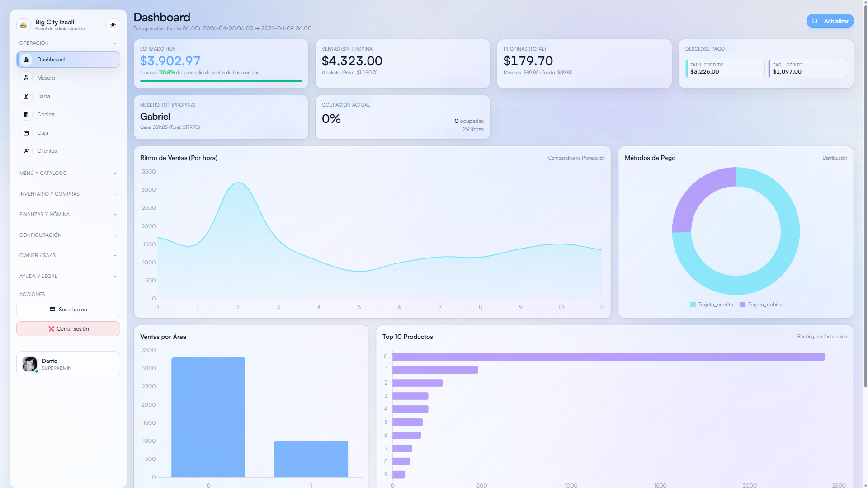Screen dimensions: 868x488
Task: Open Clientes via its people icon
Action: 26,151
